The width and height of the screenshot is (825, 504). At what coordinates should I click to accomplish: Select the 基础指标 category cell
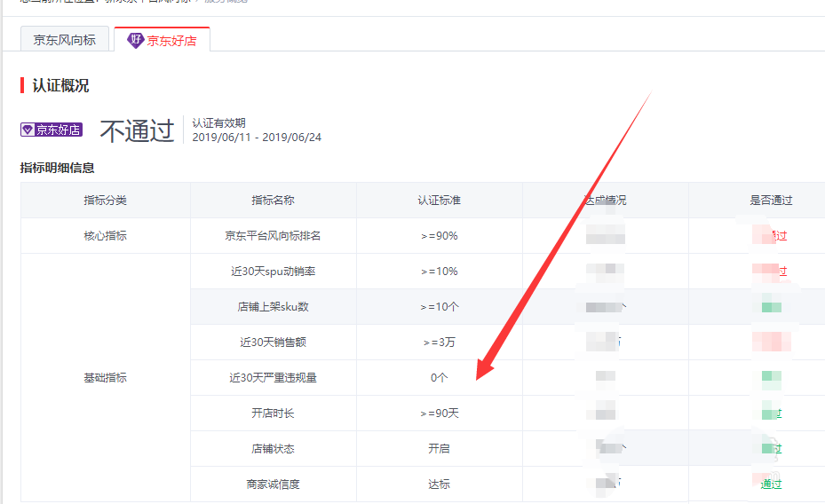pos(105,378)
